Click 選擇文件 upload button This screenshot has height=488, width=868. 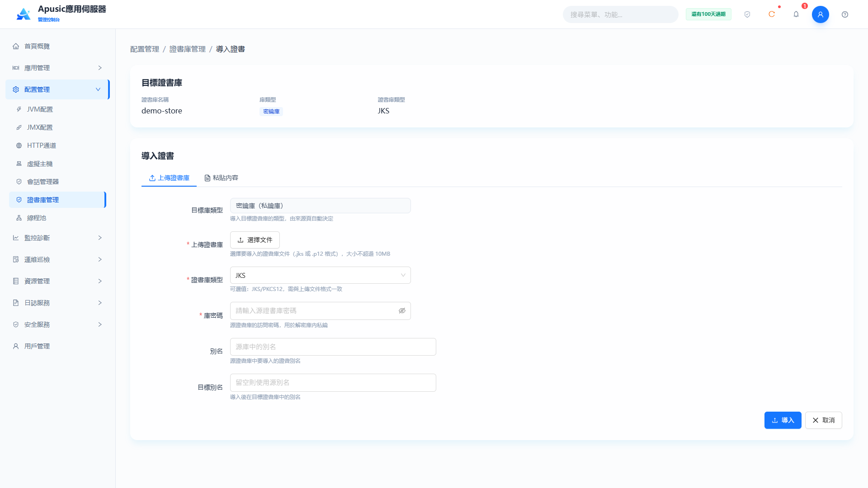pyautogui.click(x=255, y=240)
